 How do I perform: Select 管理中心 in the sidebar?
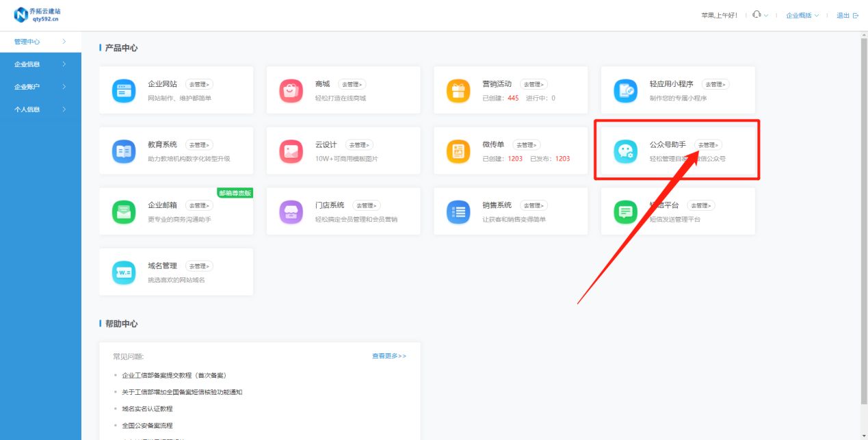[27, 41]
